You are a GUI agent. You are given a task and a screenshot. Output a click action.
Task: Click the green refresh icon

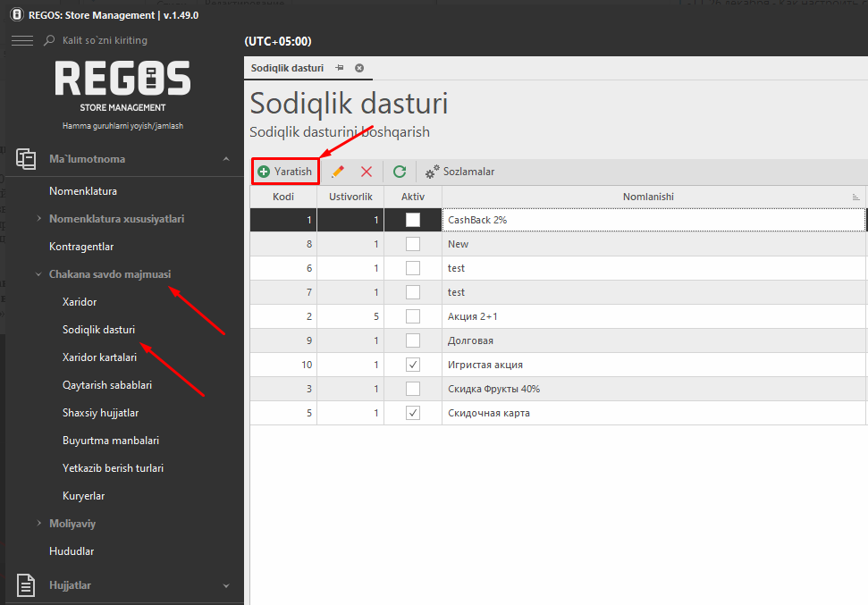tap(400, 172)
